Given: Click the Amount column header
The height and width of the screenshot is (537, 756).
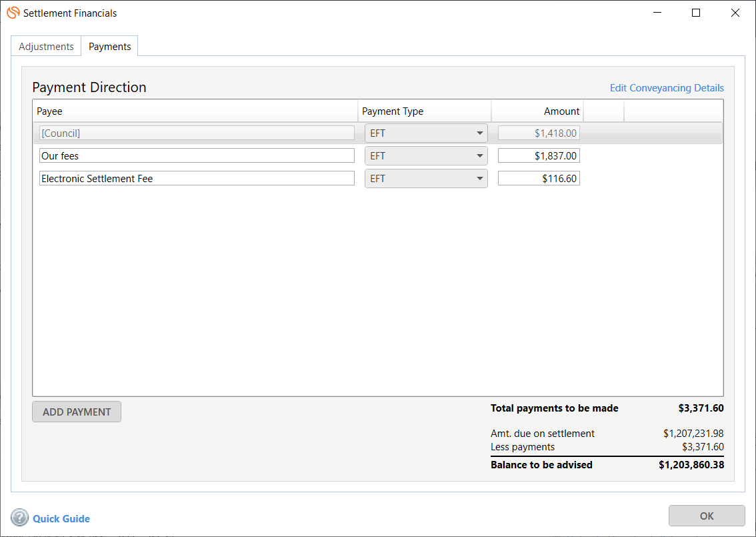Looking at the screenshot, I should 537,111.
